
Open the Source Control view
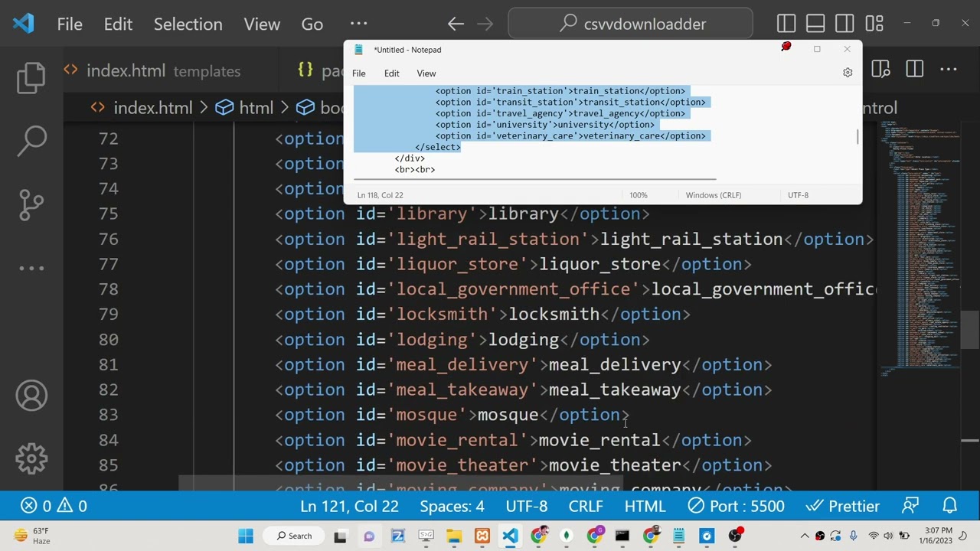31,204
